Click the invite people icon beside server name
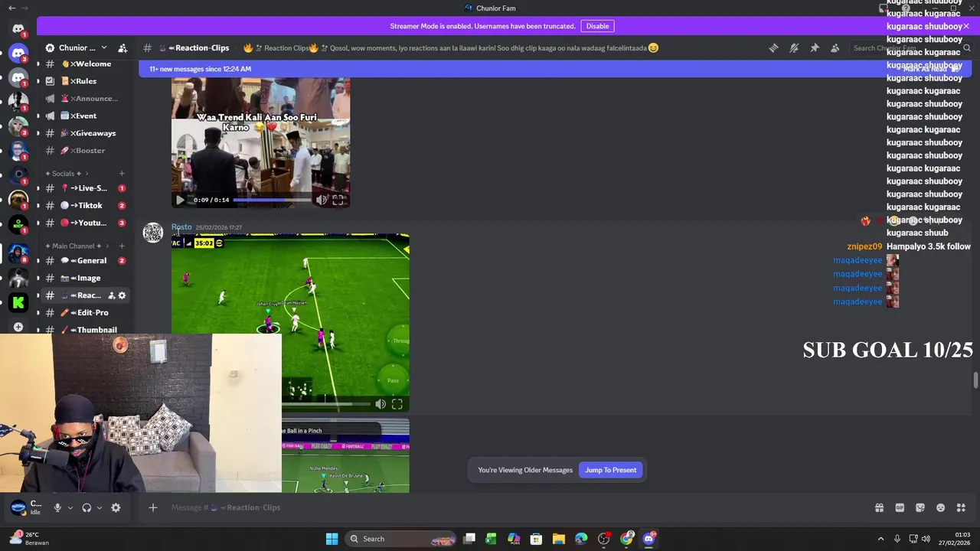 pyautogui.click(x=122, y=47)
